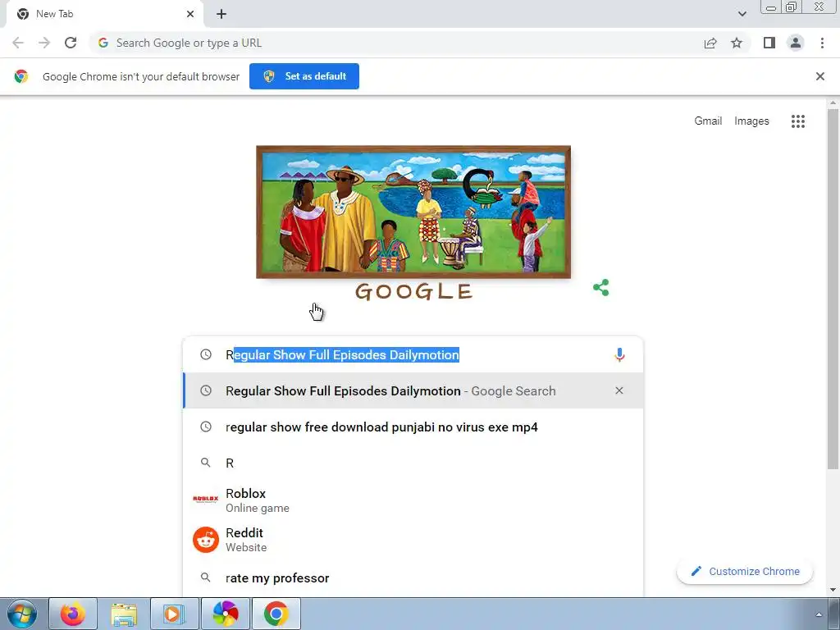The height and width of the screenshot is (630, 840).
Task: Click the page vertical scrollbar
Action: point(833,290)
